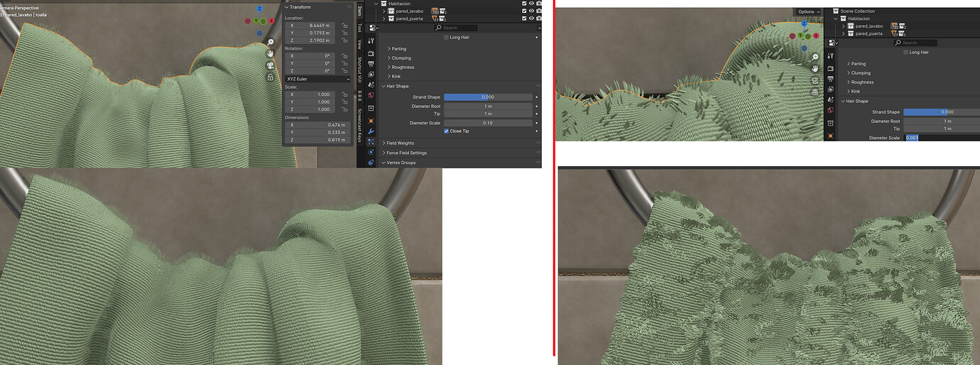980x365 pixels.
Task: Click Strand Shape slider in right screenshot
Action: 942,111
